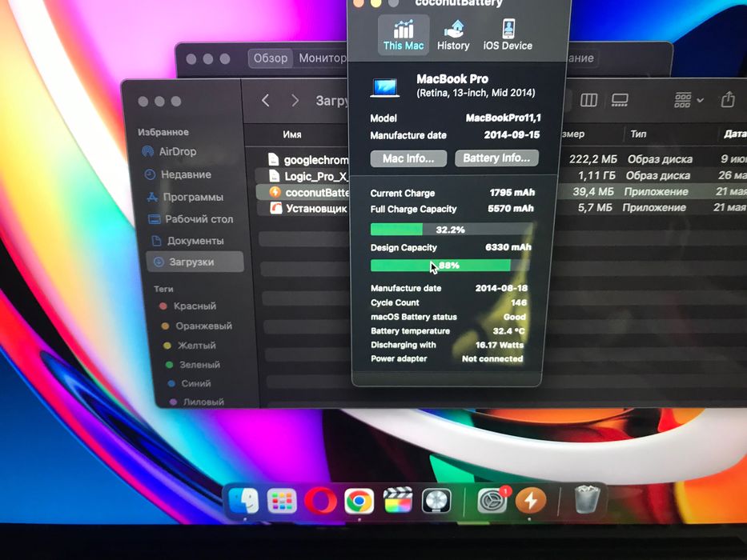Open History tab in coconutBattery
747x560 pixels.
point(453,34)
